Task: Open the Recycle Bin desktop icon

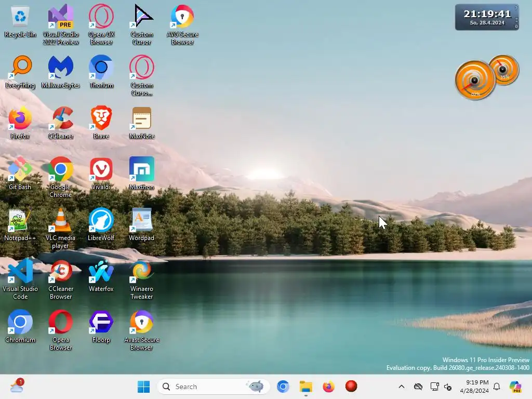Action: point(20,22)
